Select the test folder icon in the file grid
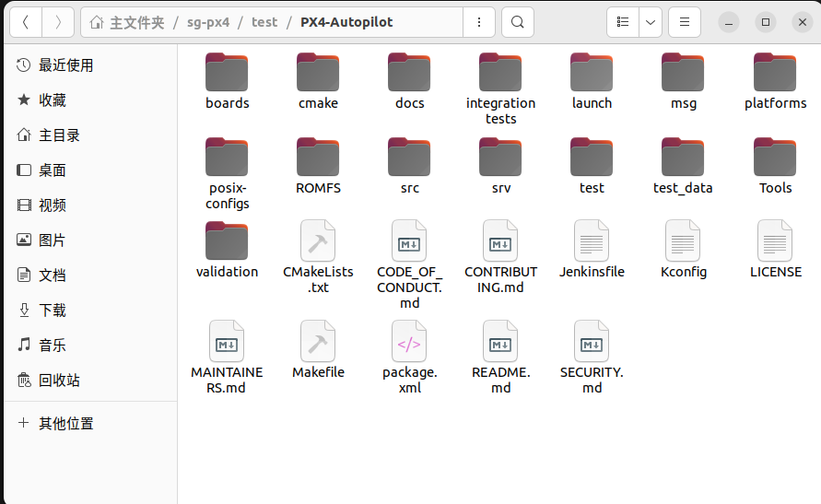This screenshot has width=821, height=504. tap(592, 157)
